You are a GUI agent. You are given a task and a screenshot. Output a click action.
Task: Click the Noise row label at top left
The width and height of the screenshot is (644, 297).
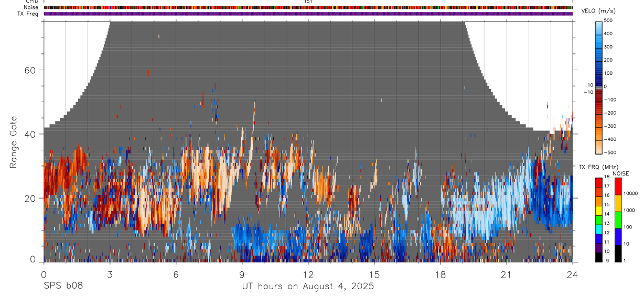tap(31, 7)
